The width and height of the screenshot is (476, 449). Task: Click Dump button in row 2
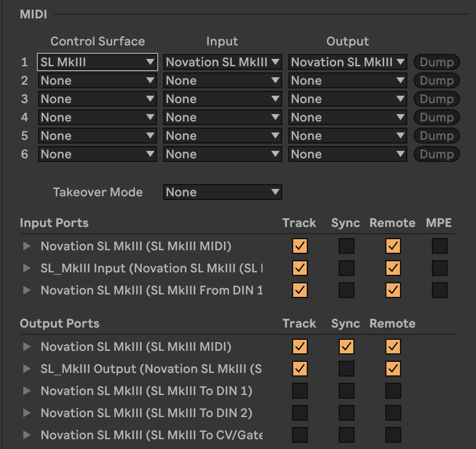coord(437,80)
